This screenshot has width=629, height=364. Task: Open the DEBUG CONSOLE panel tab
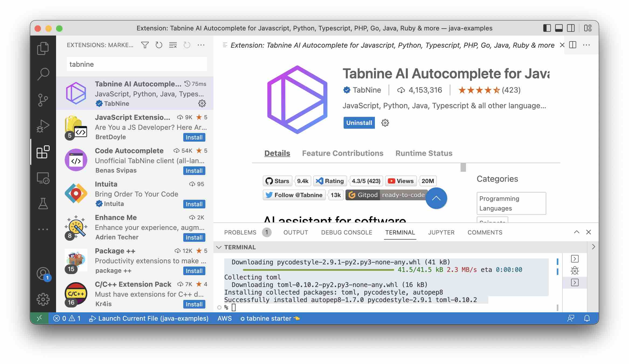point(347,232)
